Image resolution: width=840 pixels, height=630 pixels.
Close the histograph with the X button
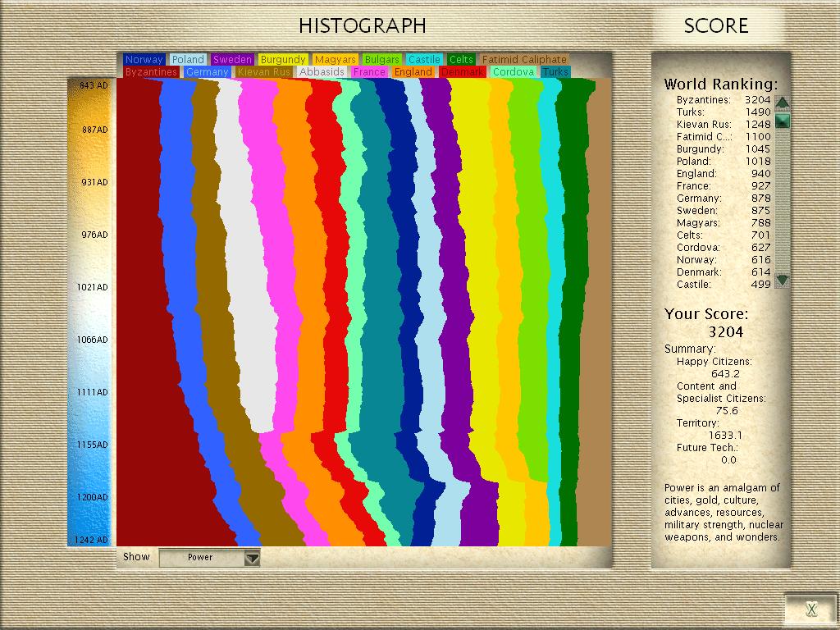811,609
